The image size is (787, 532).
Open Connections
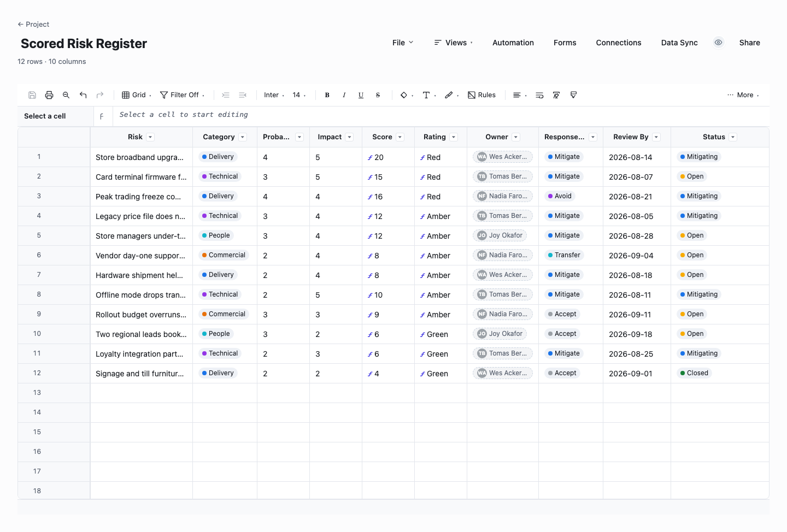click(x=619, y=43)
